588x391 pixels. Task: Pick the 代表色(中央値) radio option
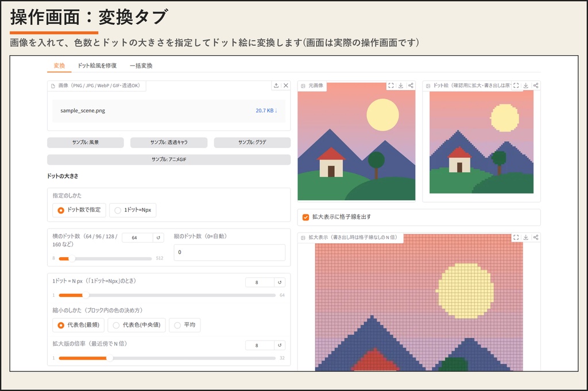pyautogui.click(x=137, y=325)
